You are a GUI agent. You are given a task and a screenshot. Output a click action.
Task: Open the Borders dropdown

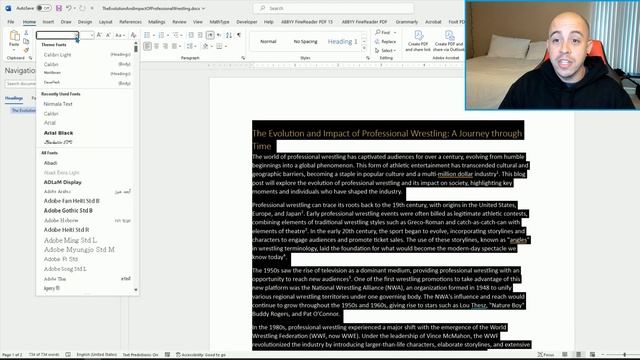[x=226, y=46]
